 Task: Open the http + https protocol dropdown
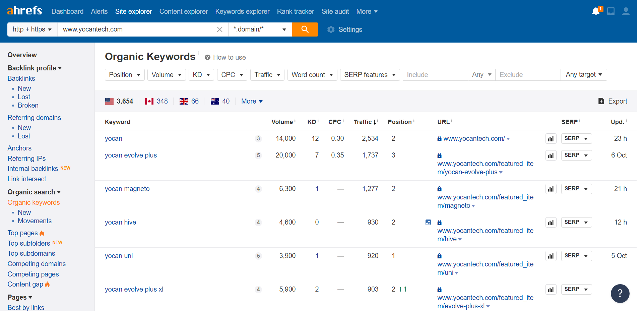tap(32, 29)
